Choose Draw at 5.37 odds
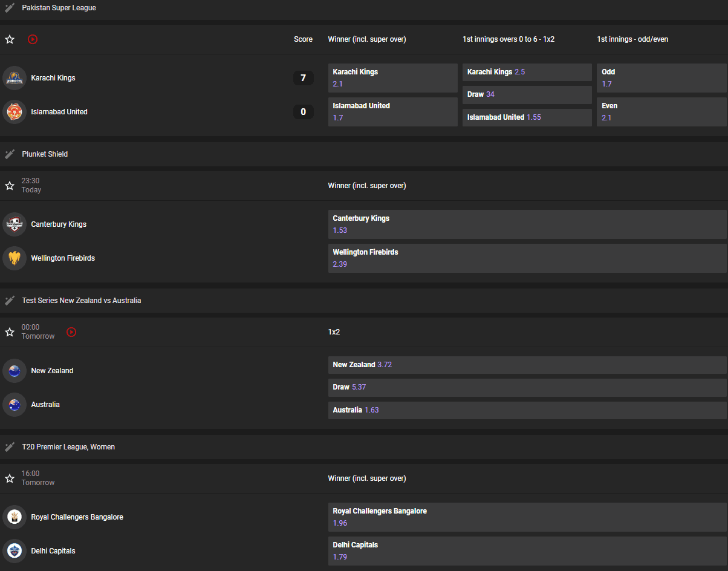The height and width of the screenshot is (571, 728). coord(527,388)
